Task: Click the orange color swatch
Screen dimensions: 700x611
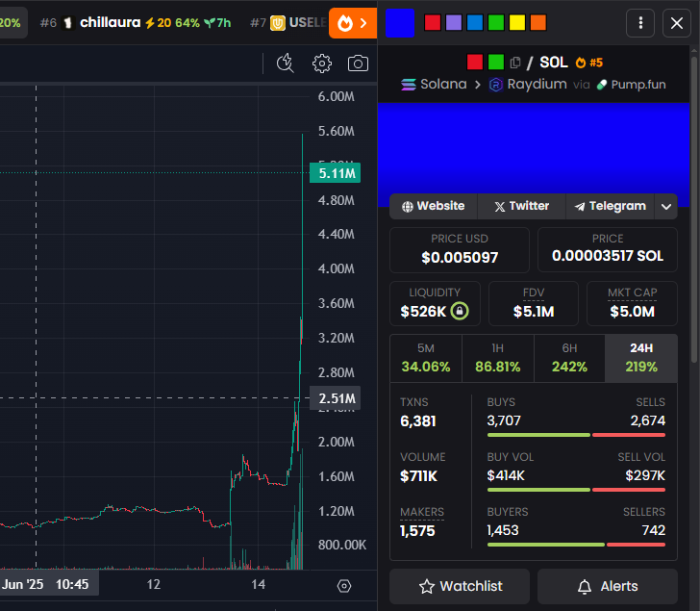Action: pos(537,23)
